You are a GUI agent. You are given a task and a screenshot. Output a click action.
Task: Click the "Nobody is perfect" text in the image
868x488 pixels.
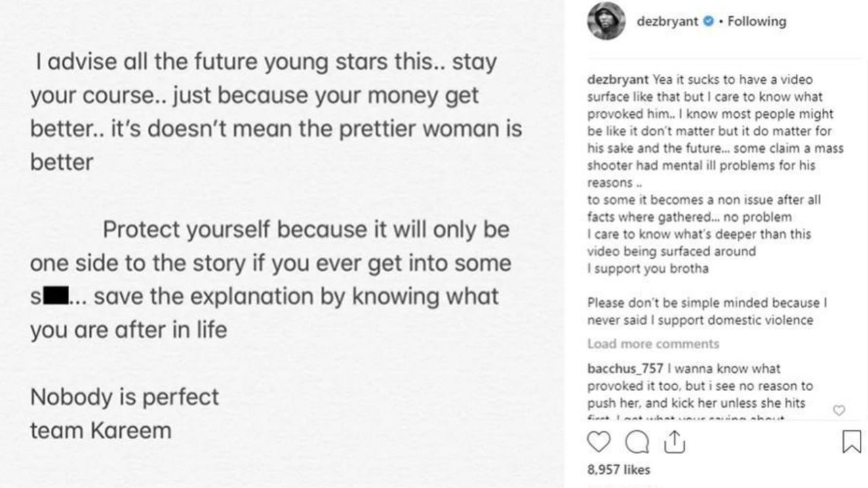click(125, 397)
